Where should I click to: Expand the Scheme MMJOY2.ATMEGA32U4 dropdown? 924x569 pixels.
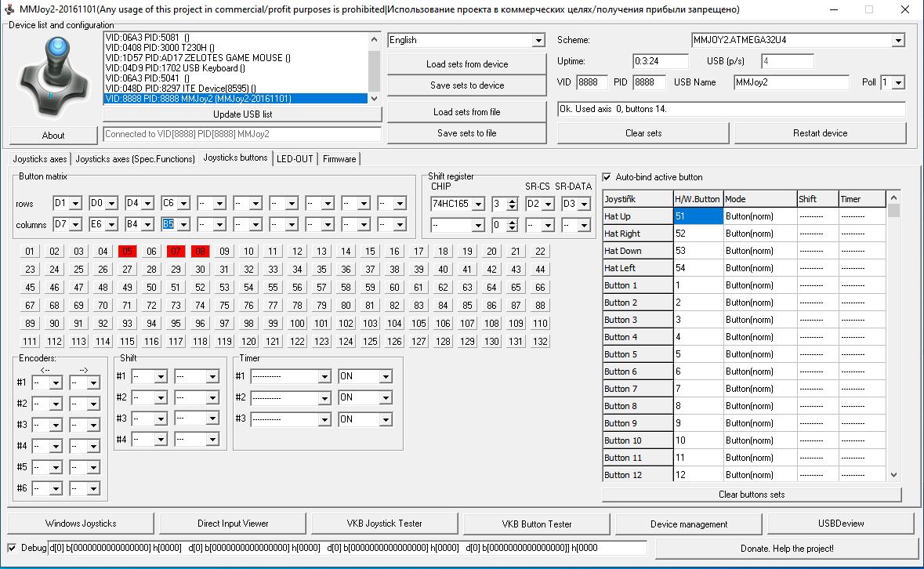pos(897,40)
